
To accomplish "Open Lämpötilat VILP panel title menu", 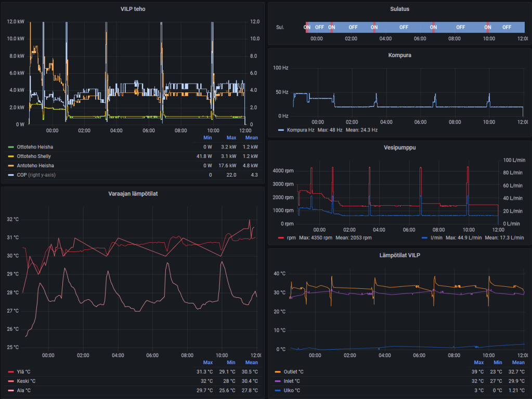I will tap(399, 255).
